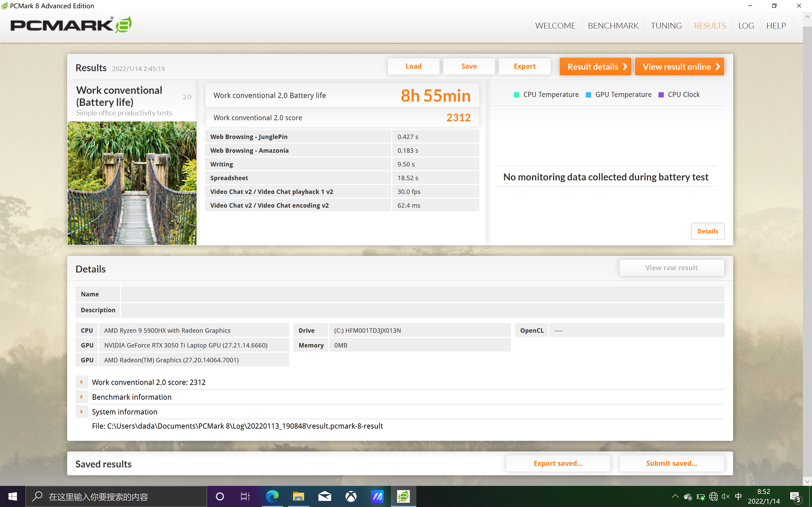This screenshot has height=507, width=812.
Task: Open Microsoft Edge from taskbar
Action: tap(272, 496)
